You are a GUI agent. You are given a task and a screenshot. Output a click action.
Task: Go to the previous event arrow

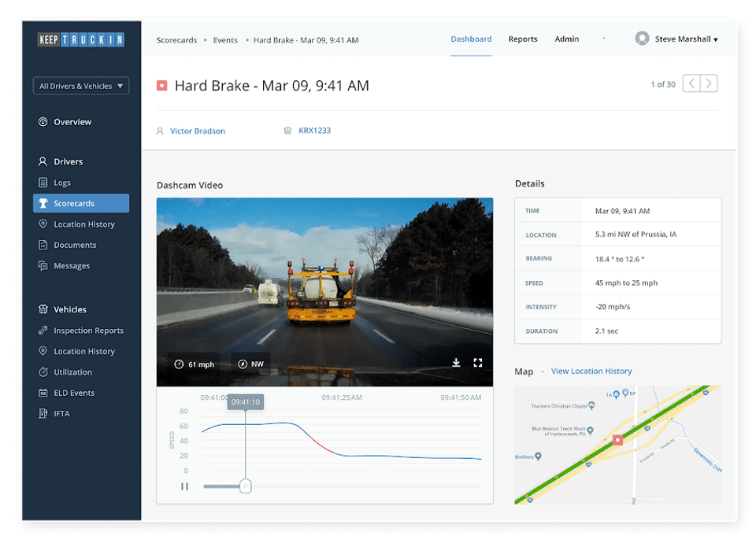point(691,83)
